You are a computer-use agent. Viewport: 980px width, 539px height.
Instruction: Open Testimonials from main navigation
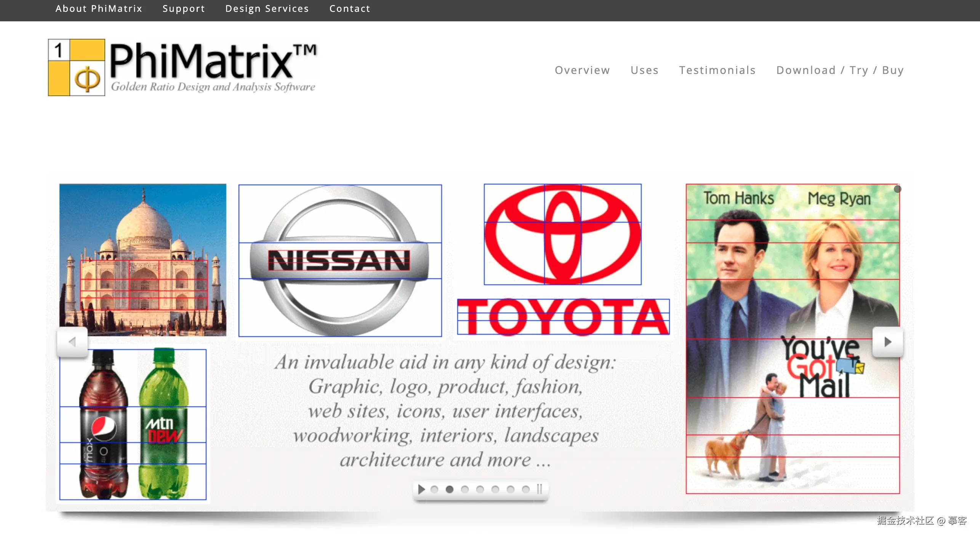tap(717, 70)
